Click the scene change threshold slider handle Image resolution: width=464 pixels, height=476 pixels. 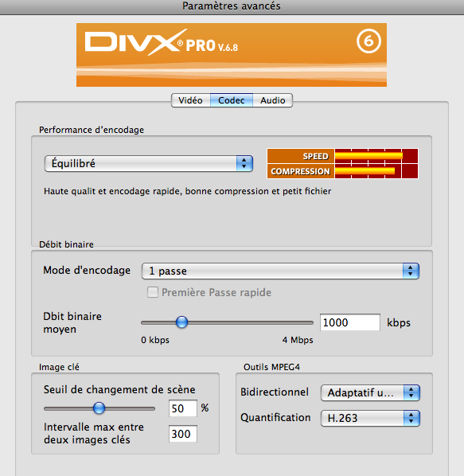[99, 408]
